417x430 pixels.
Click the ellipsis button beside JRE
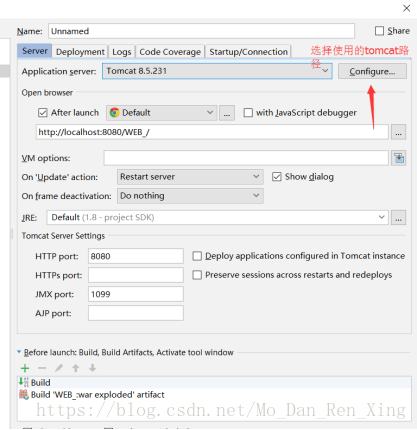tap(398, 218)
